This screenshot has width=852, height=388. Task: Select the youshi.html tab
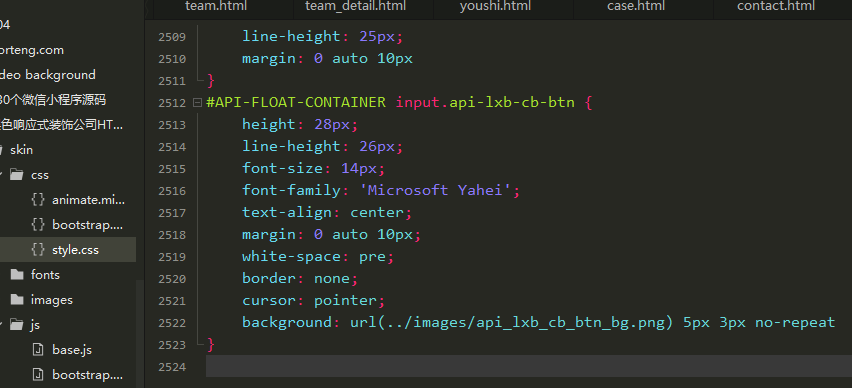495,7
